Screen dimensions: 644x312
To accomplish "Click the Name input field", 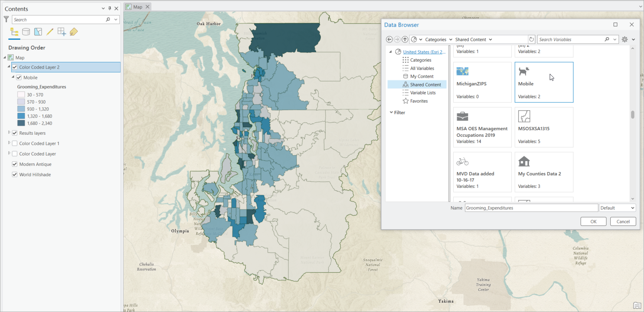I will pyautogui.click(x=531, y=208).
